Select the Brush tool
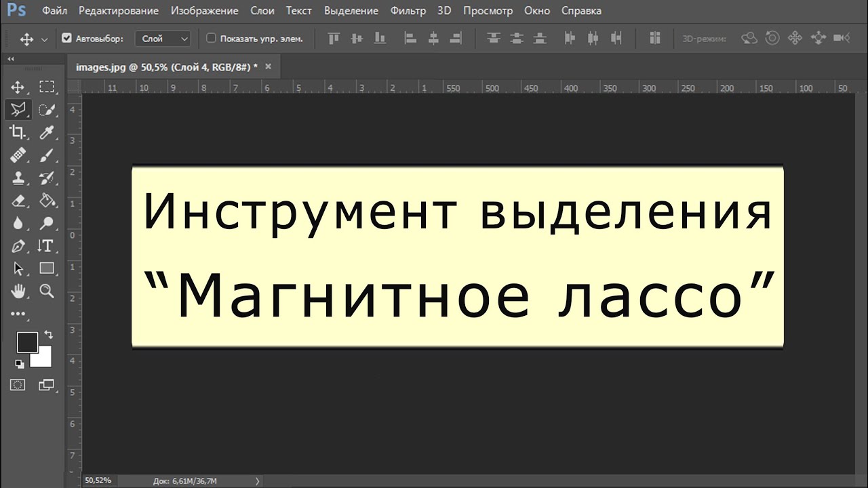The height and width of the screenshot is (488, 868). coord(47,155)
